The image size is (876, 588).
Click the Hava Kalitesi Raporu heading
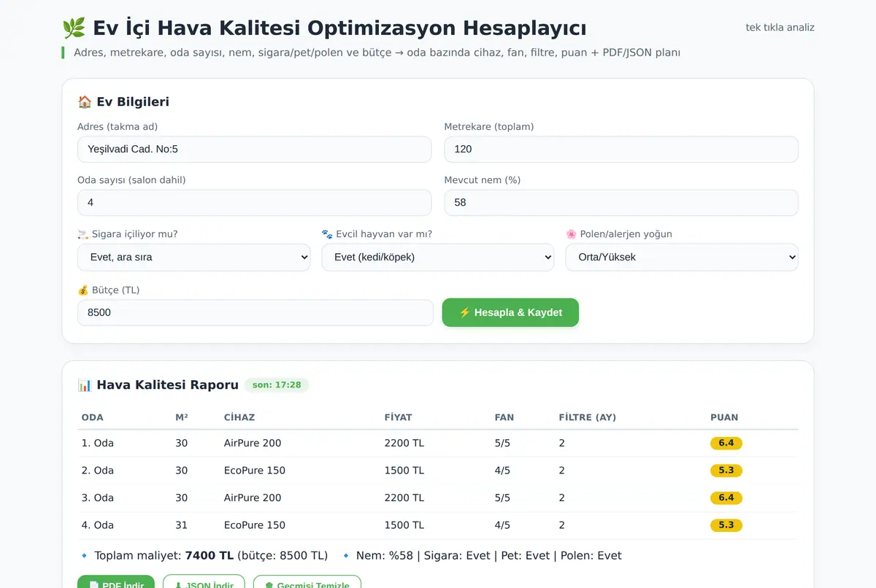tap(167, 384)
